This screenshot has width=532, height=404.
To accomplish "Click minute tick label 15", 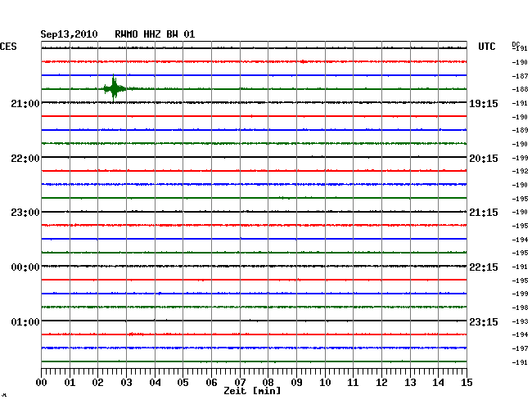I will point(467,383).
